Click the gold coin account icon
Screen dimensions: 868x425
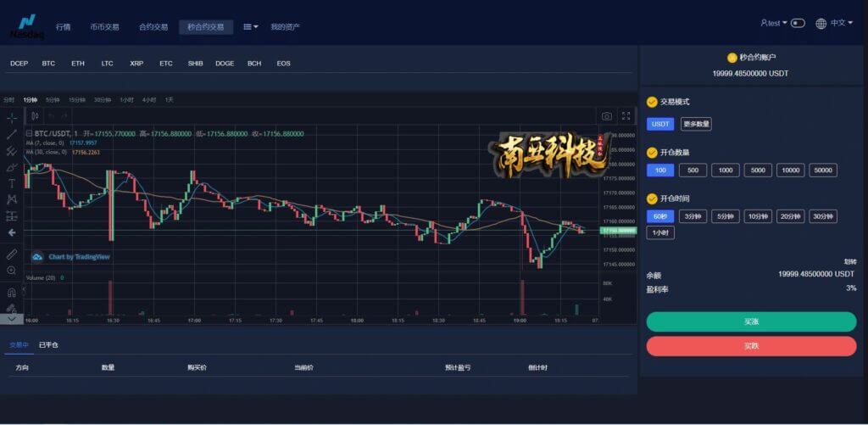click(732, 58)
